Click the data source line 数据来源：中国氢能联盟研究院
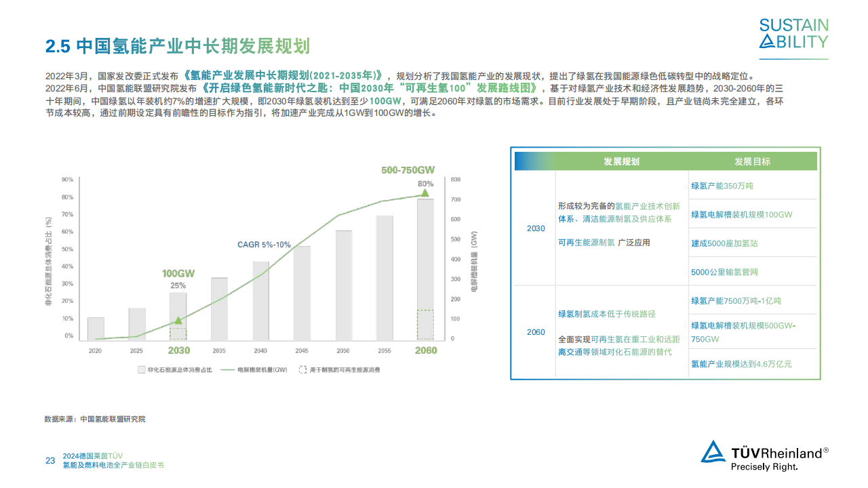The width and height of the screenshot is (868, 488). pyautogui.click(x=95, y=419)
